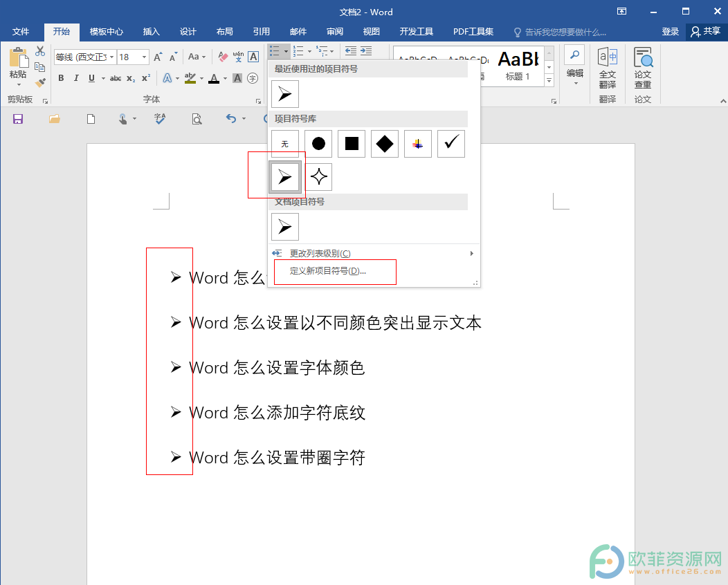Apply highlight color with ab pen swatch
This screenshot has width=728, height=585.
[x=190, y=78]
